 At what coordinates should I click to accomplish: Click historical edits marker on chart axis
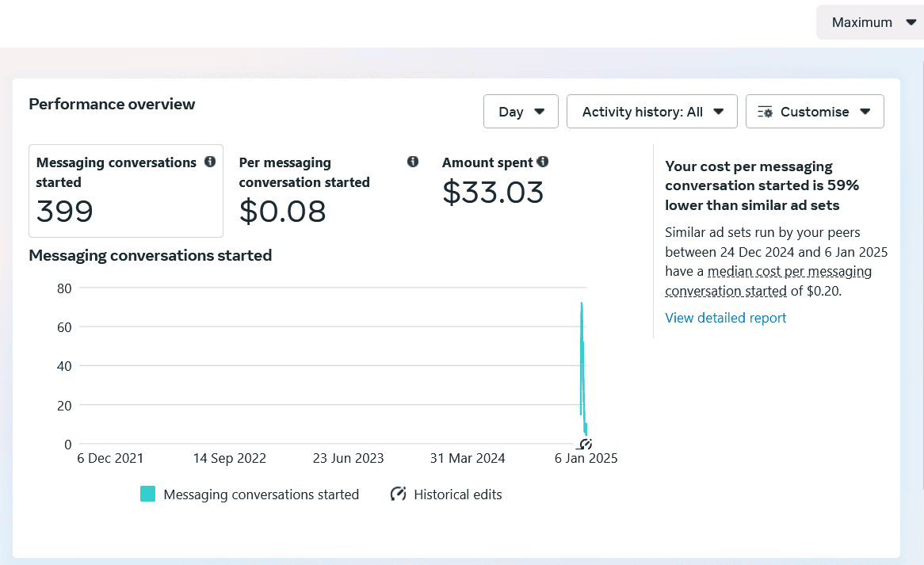[585, 445]
